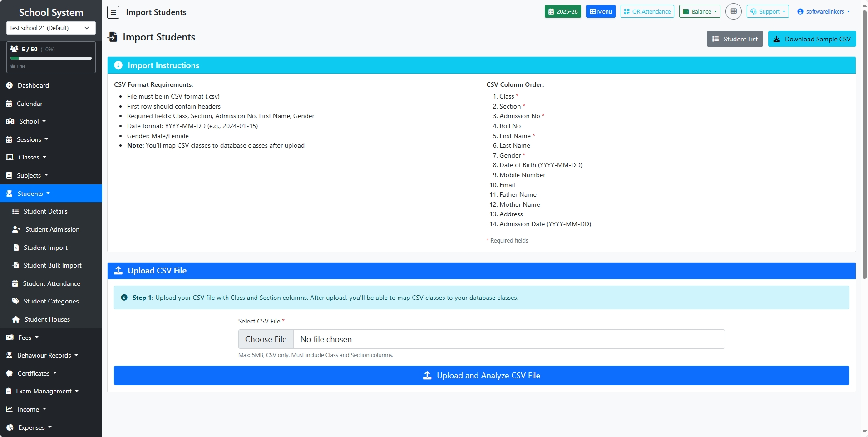Open the Balance dropdown
868x437 pixels.
[x=699, y=11]
